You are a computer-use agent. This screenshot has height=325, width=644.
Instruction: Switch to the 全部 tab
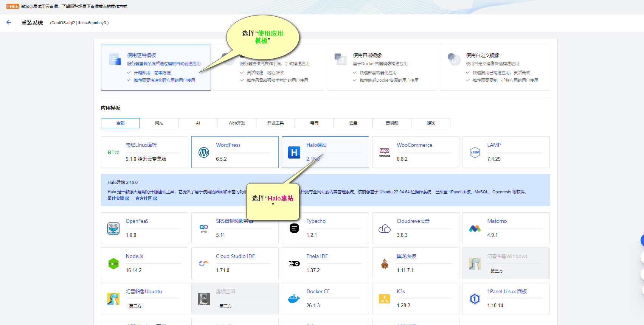tap(120, 123)
